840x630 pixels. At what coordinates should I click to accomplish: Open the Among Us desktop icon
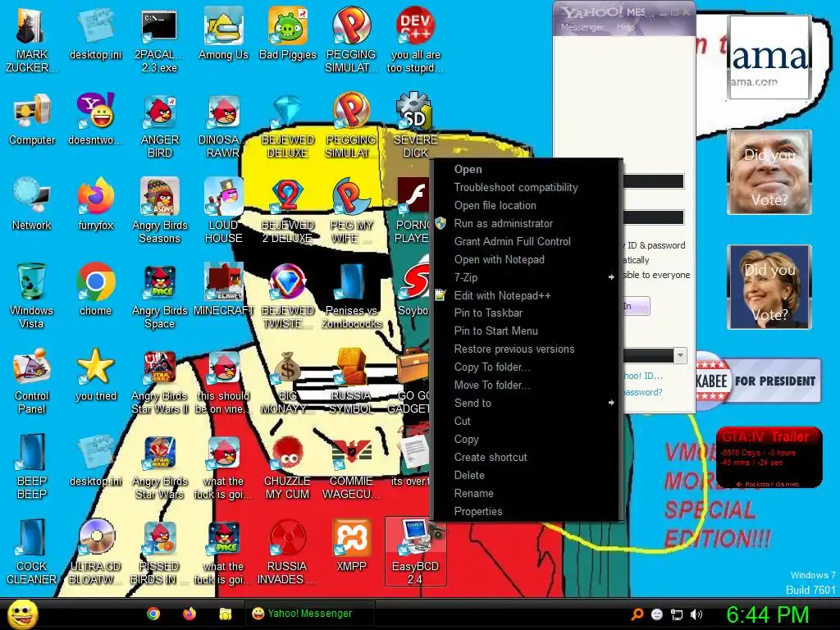223,34
